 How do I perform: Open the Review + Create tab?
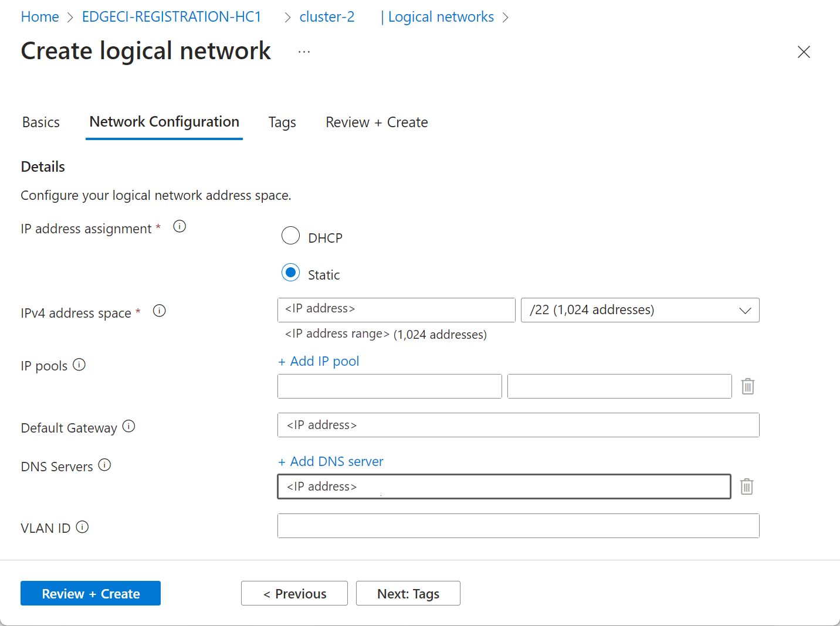click(377, 123)
